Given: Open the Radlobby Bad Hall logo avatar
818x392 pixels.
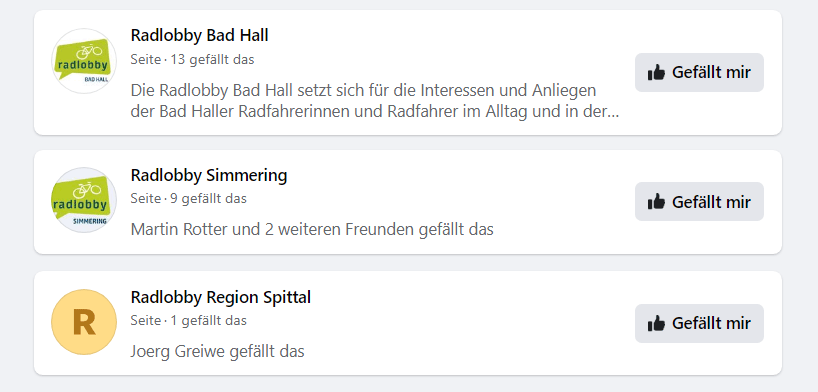Looking at the screenshot, I should [x=84, y=62].
